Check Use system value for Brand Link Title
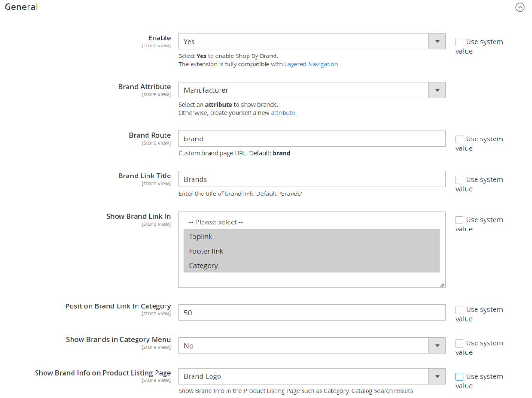Screen dimensions: 532x398 (x=459, y=180)
